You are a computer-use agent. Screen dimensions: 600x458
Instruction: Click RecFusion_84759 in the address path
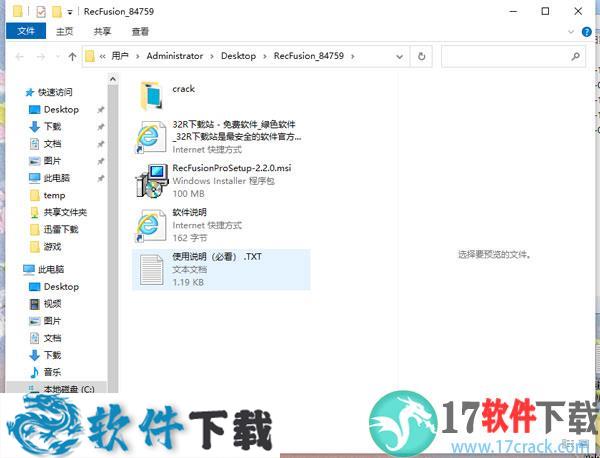coord(309,56)
